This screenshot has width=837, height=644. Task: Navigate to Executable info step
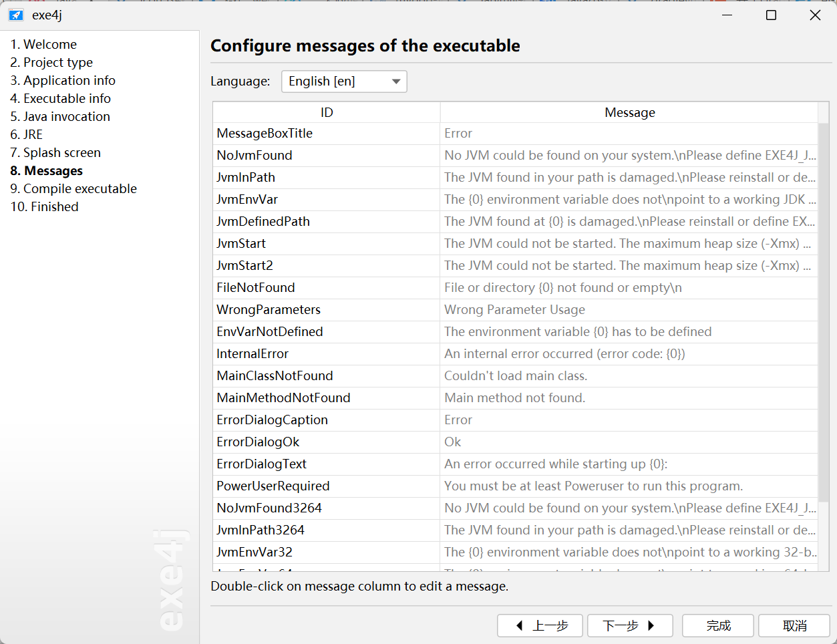click(60, 98)
